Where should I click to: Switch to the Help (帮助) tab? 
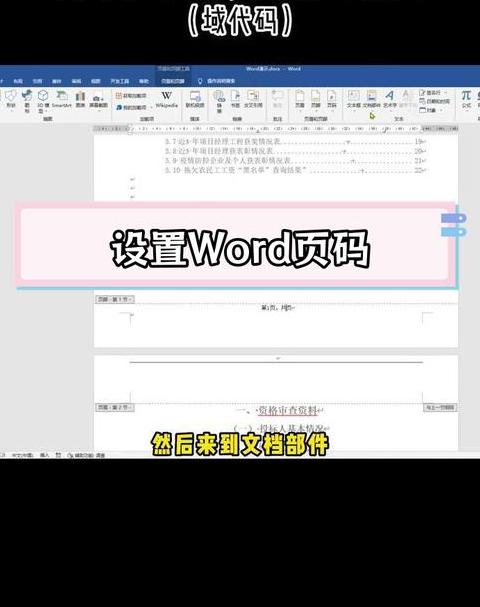tap(144, 81)
